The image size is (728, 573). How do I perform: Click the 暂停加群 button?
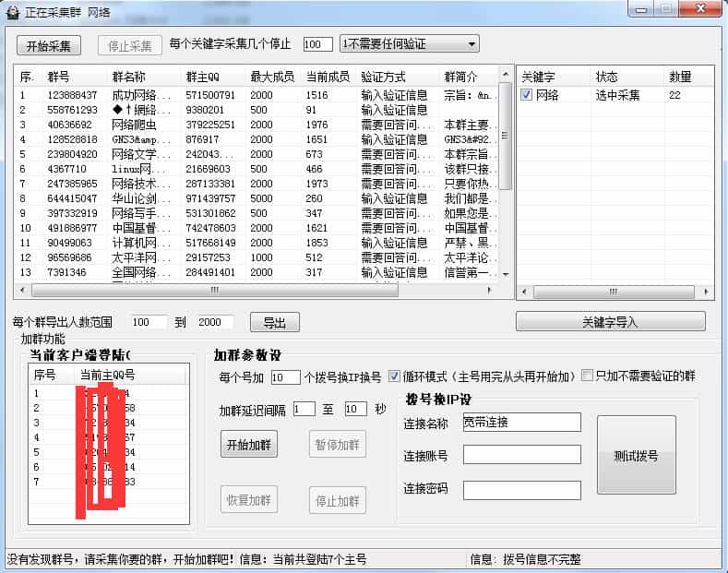pyautogui.click(x=338, y=445)
